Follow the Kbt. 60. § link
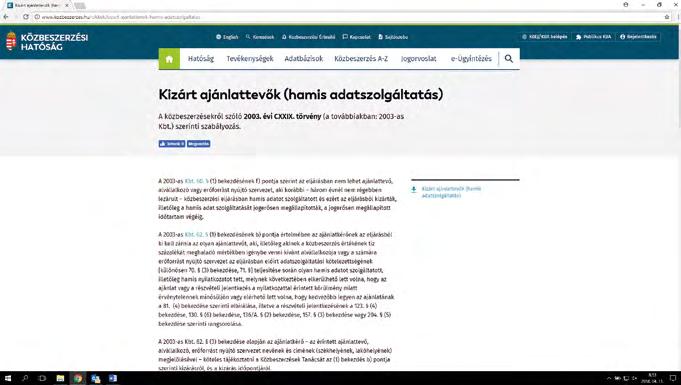 point(196,181)
